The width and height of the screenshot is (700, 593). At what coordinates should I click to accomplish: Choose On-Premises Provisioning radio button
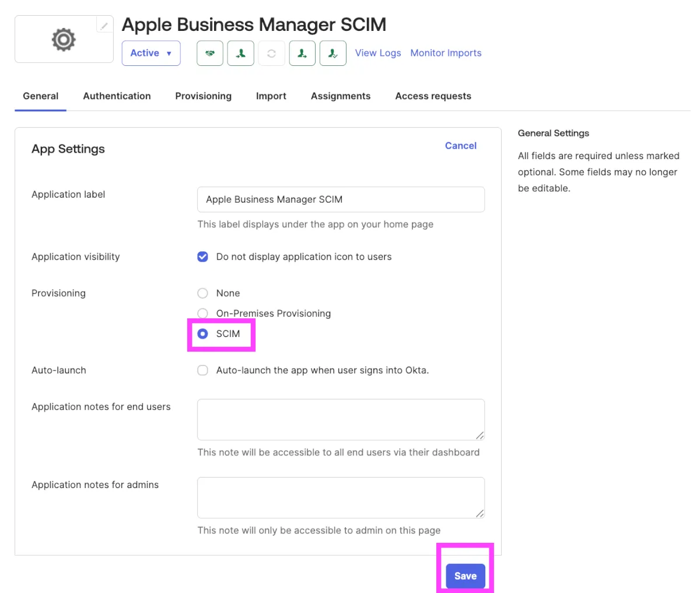pos(202,314)
